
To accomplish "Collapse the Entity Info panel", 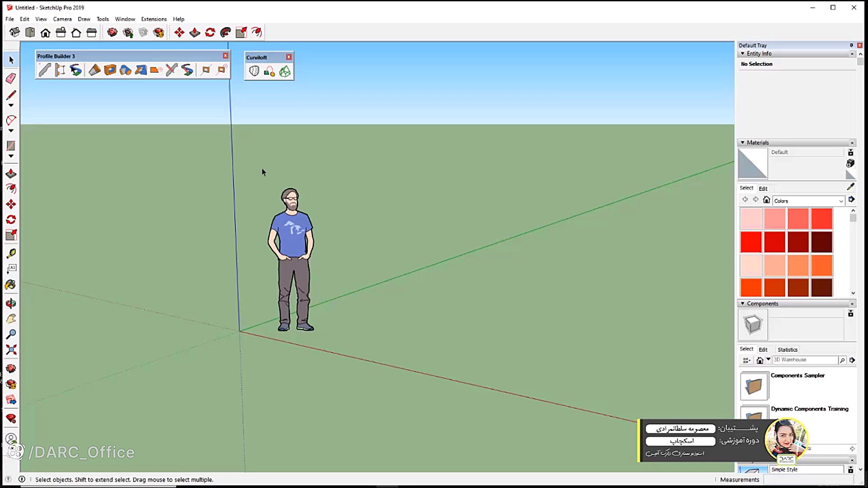I will tap(742, 53).
